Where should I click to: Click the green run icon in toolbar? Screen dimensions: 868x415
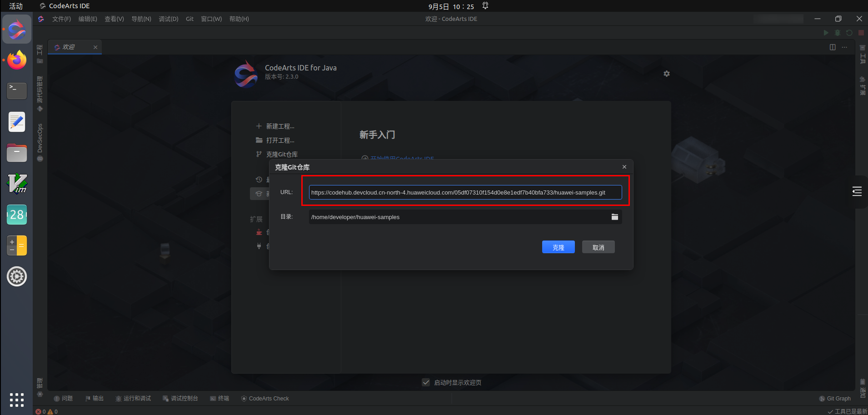tap(826, 33)
